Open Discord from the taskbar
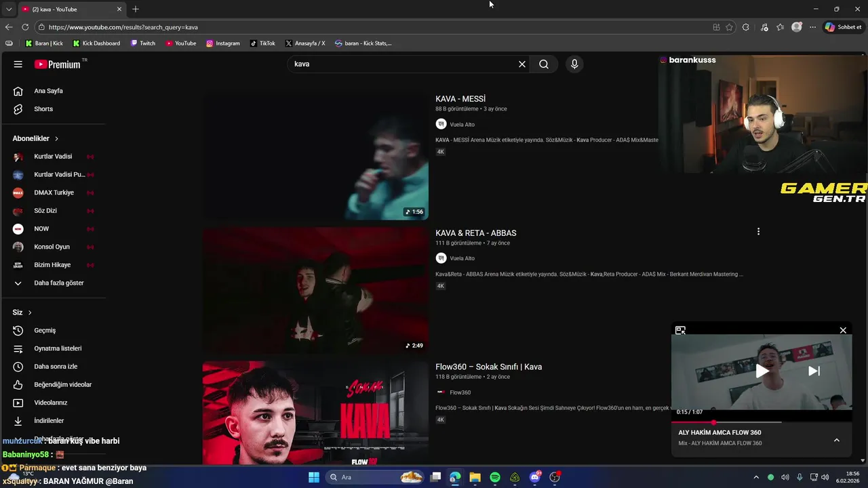This screenshot has height=488, width=868. pyautogui.click(x=535, y=477)
